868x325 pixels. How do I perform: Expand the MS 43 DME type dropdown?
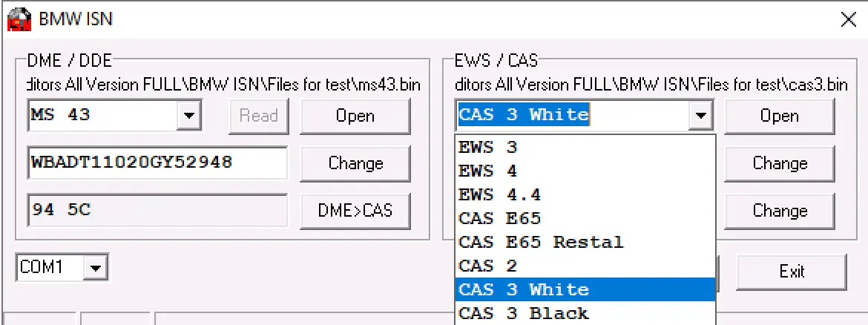(188, 116)
